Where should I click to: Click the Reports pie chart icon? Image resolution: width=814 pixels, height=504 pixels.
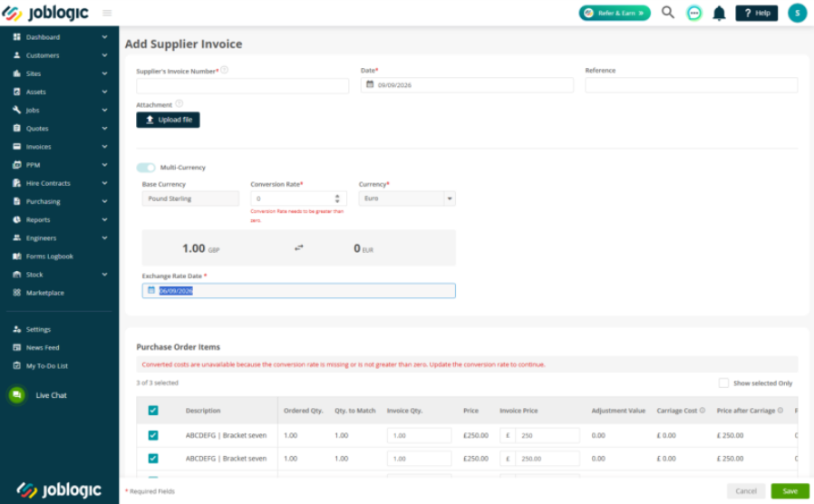16,219
